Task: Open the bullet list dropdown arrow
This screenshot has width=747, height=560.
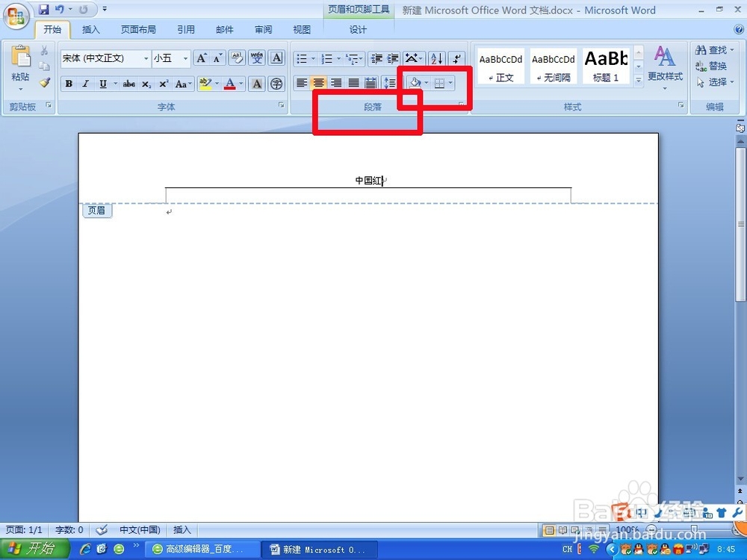Action: (313, 58)
